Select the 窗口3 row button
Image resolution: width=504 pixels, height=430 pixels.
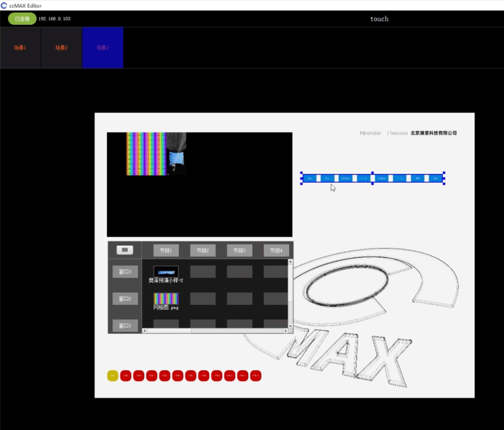tap(125, 272)
